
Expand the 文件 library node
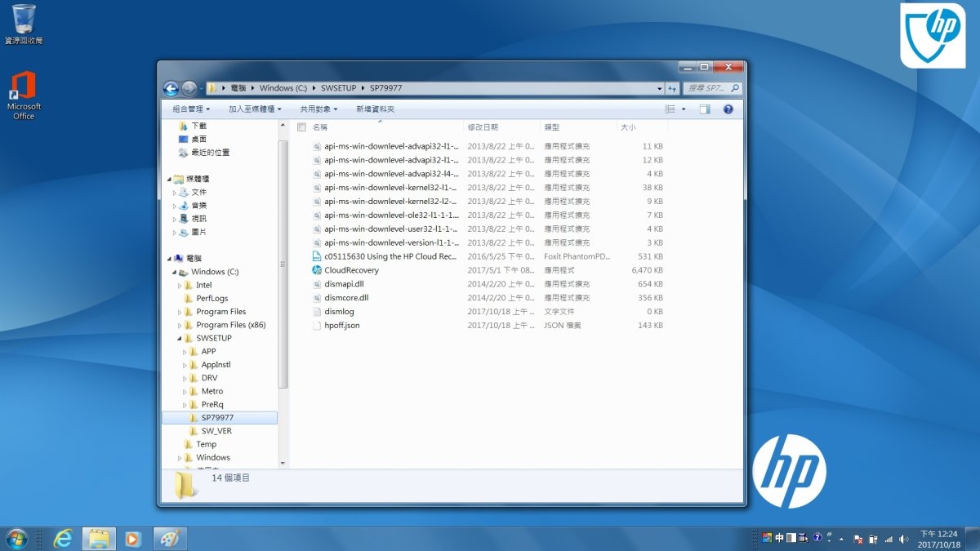pyautogui.click(x=174, y=193)
